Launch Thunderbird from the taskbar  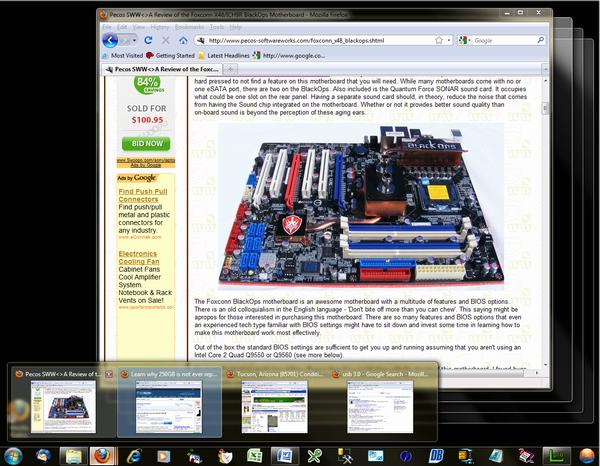43,456
